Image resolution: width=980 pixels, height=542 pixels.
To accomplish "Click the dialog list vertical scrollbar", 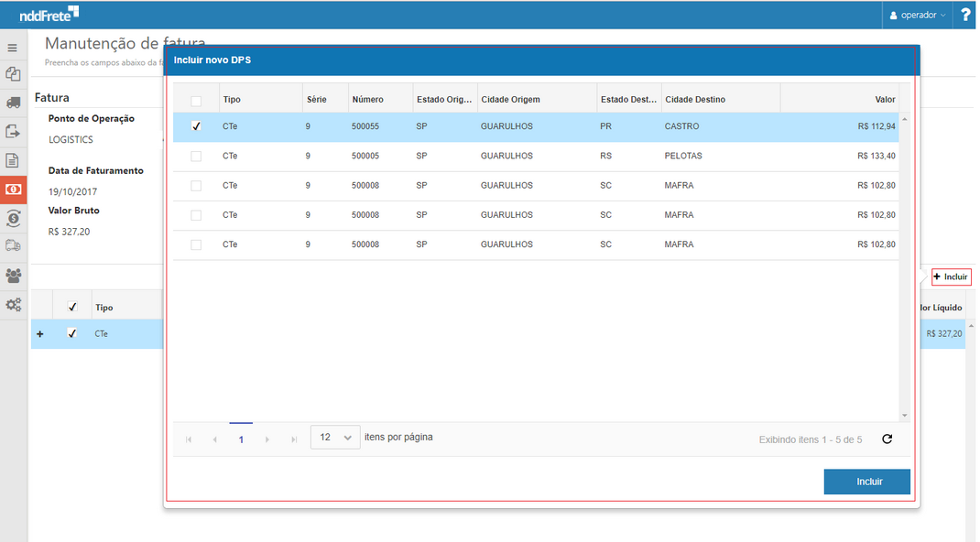I will click(x=904, y=266).
